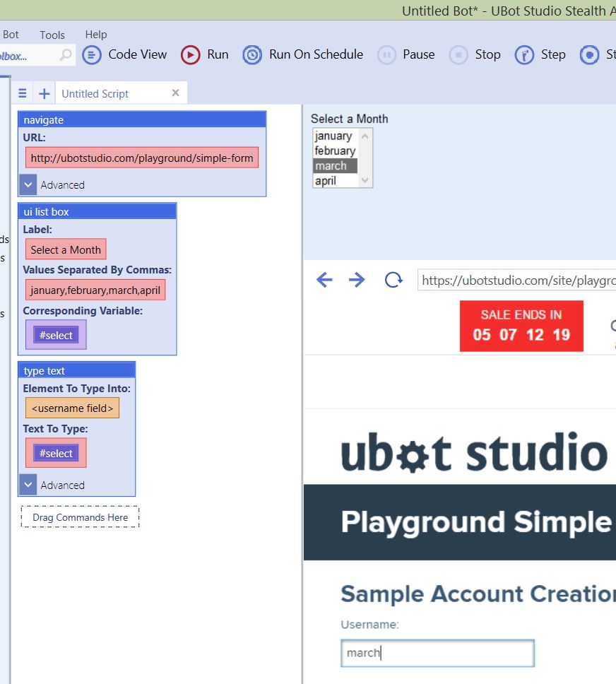The height and width of the screenshot is (684, 616).
Task: Click #select variable in Text To Type
Action: 57,453
